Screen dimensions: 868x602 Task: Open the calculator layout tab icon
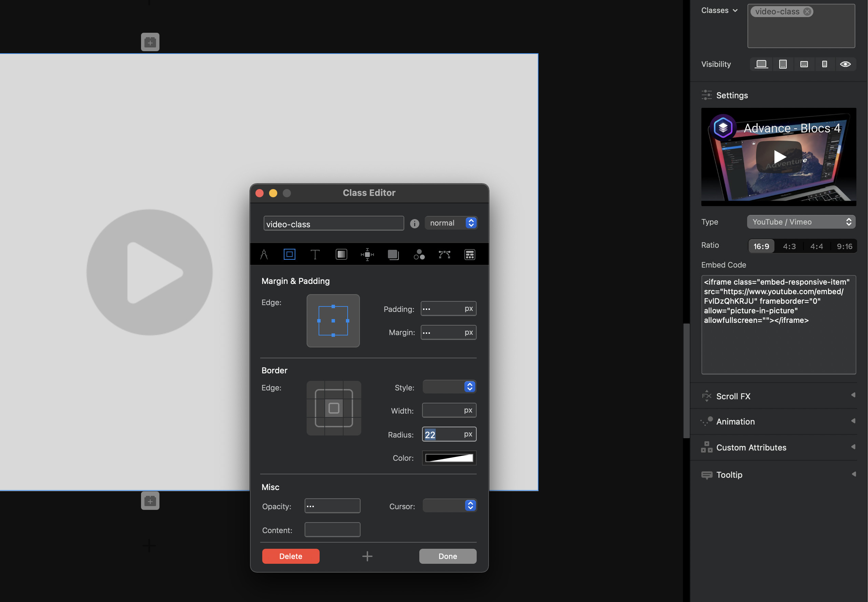click(470, 255)
